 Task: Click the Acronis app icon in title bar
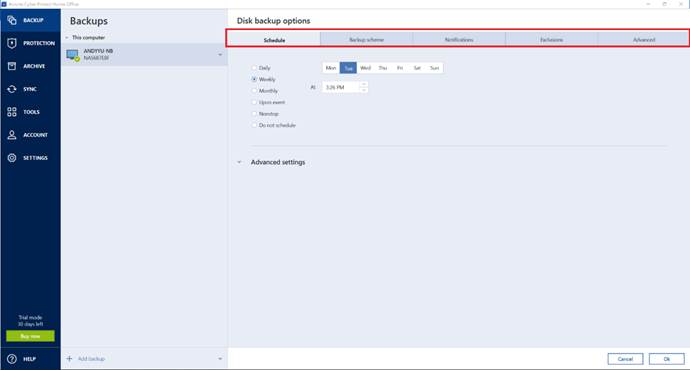tap(4, 4)
